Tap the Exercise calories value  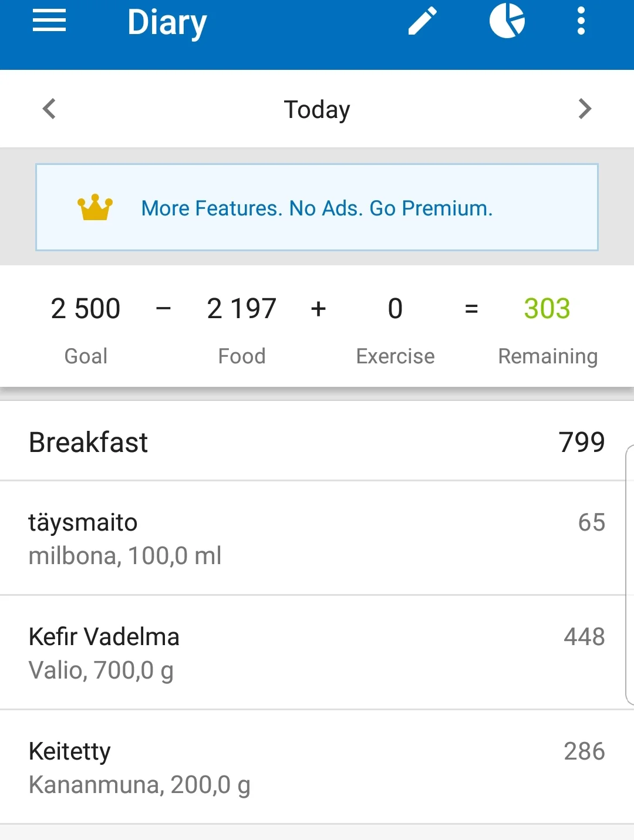coord(395,309)
